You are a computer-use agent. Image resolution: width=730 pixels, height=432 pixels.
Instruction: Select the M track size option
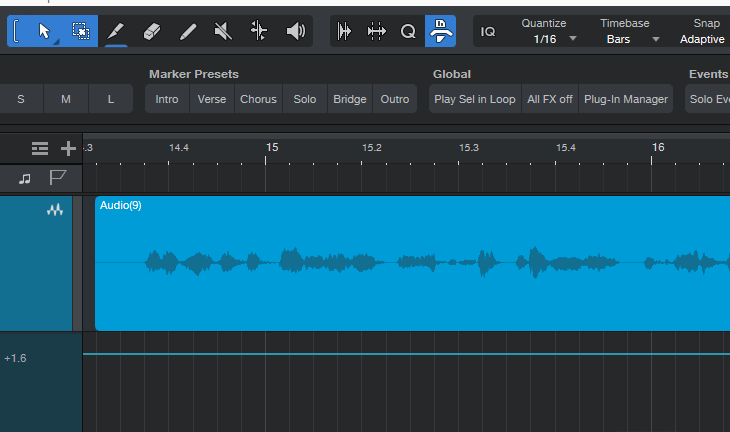(66, 99)
